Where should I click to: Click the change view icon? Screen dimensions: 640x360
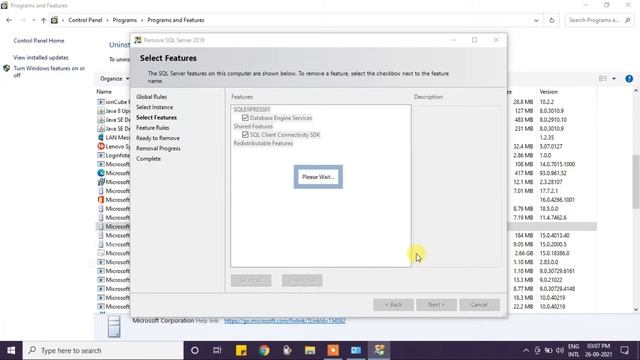click(603, 78)
